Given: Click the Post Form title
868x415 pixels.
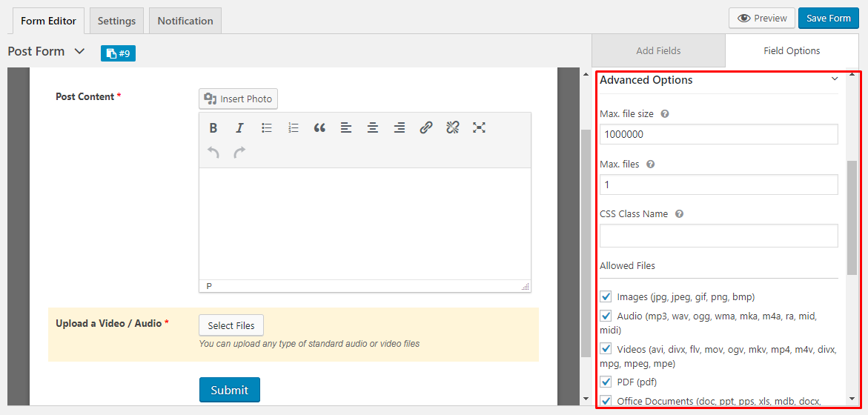Looking at the screenshot, I should pos(36,51).
